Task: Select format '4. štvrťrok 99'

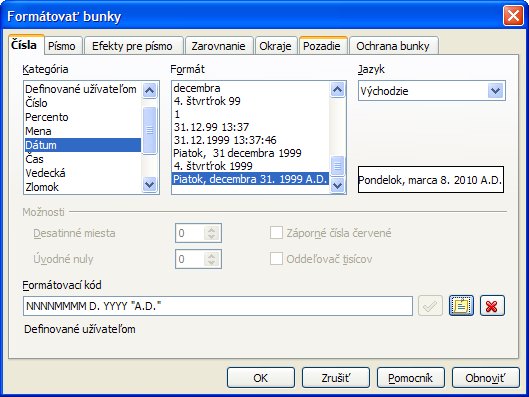Action: [x=251, y=101]
